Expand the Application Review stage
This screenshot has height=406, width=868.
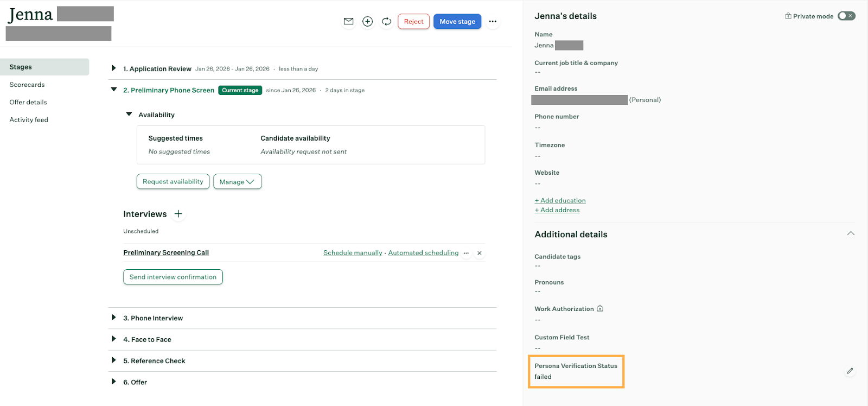pos(113,68)
